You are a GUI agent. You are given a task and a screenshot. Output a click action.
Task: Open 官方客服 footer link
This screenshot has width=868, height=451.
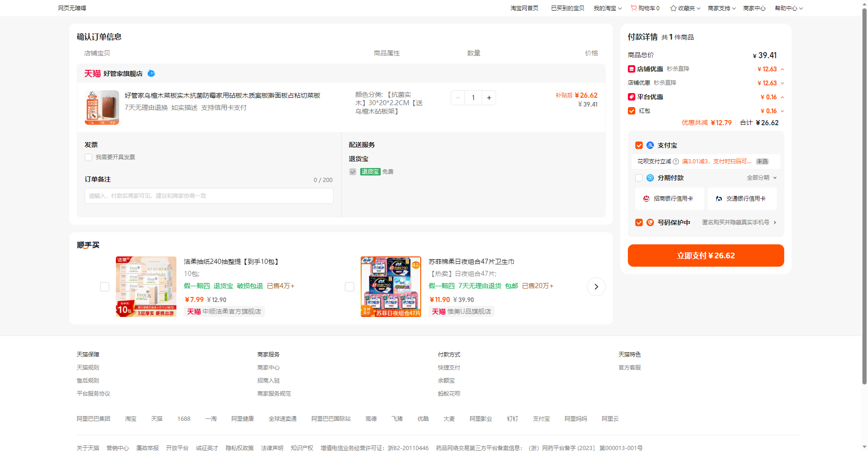coord(630,368)
